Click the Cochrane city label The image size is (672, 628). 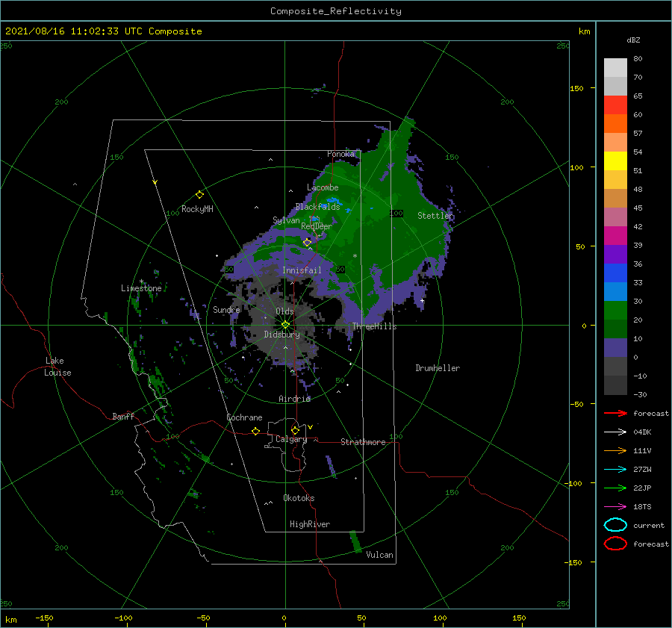click(244, 417)
